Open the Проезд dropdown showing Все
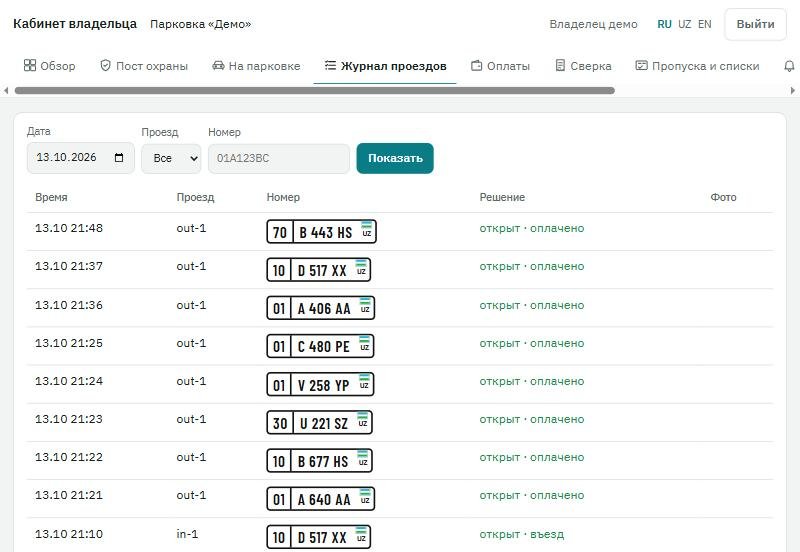The width and height of the screenshot is (800, 552). pyautogui.click(x=171, y=158)
